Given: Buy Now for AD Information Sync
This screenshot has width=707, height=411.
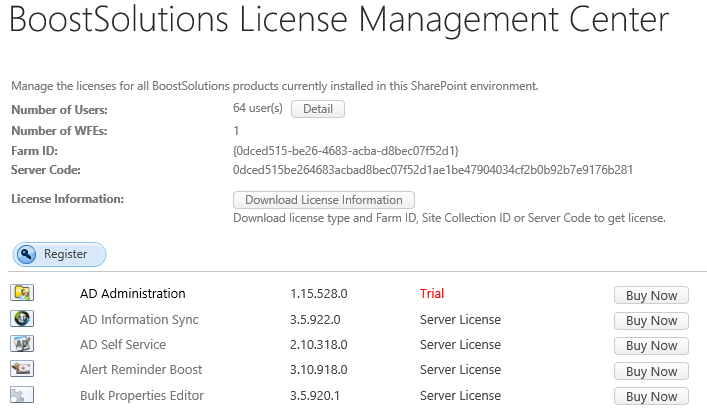Looking at the screenshot, I should 651,321.
